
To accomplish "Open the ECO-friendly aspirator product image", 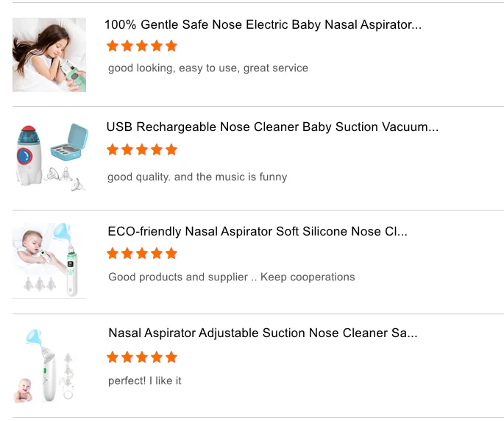I will (x=49, y=261).
